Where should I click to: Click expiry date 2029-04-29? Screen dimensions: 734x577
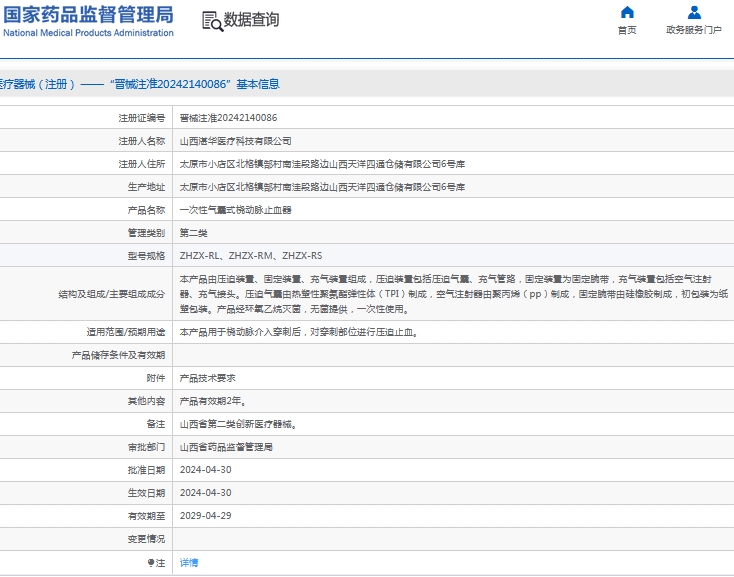(206, 516)
